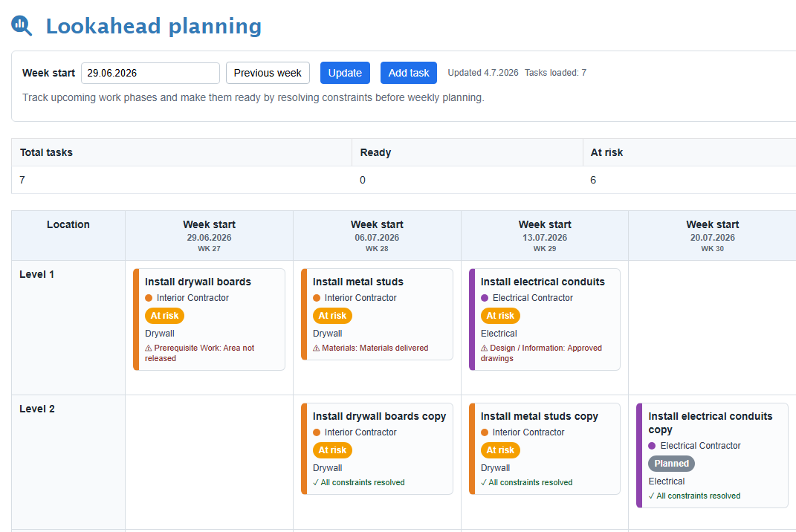Open the Install electrical conduits task in Level 1
Viewport: 796px width, 532px height.
545,319
